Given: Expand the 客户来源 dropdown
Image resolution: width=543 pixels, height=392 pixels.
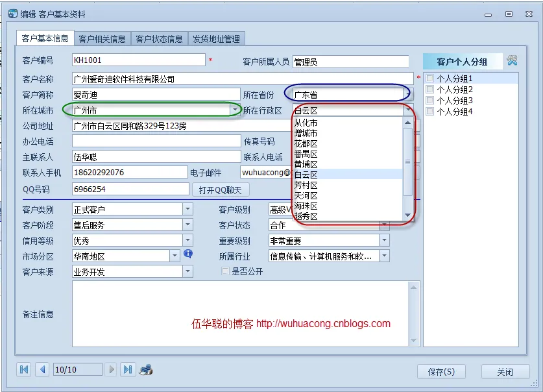Looking at the screenshot, I should pos(187,271).
